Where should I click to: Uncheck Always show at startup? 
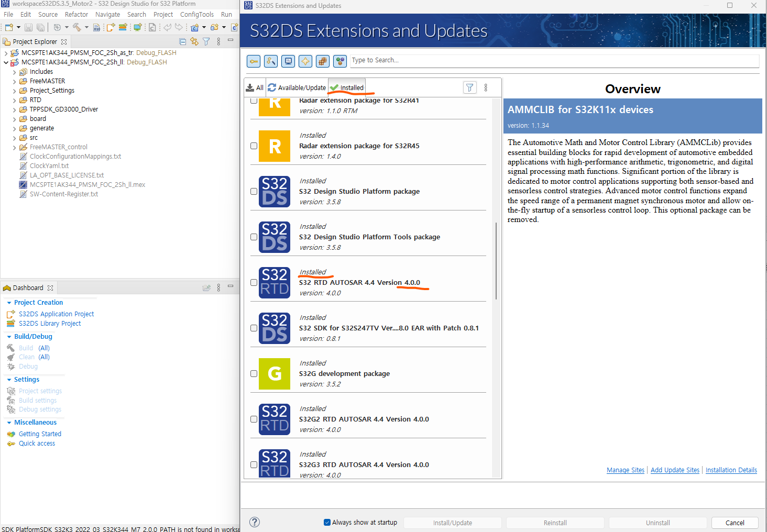click(327, 522)
